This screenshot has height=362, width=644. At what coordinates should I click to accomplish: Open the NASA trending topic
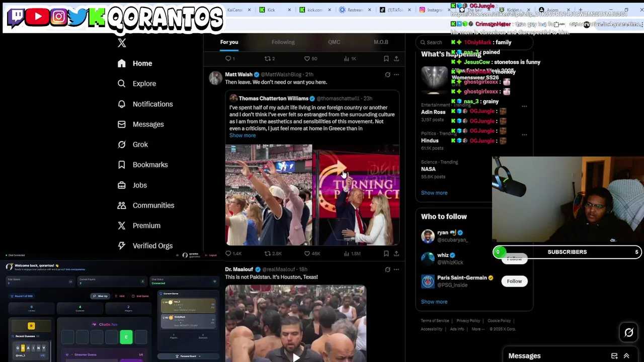coord(429,169)
